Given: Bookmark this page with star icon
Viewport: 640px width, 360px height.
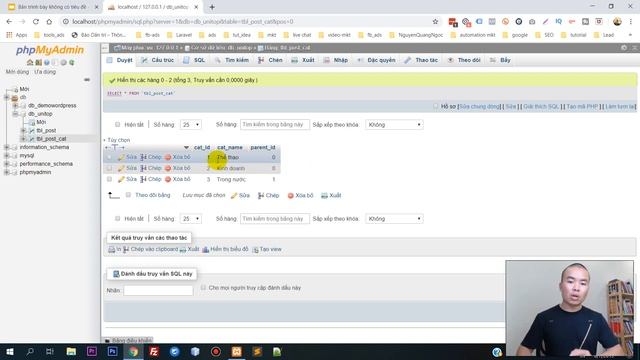Looking at the screenshot, I should 435,22.
